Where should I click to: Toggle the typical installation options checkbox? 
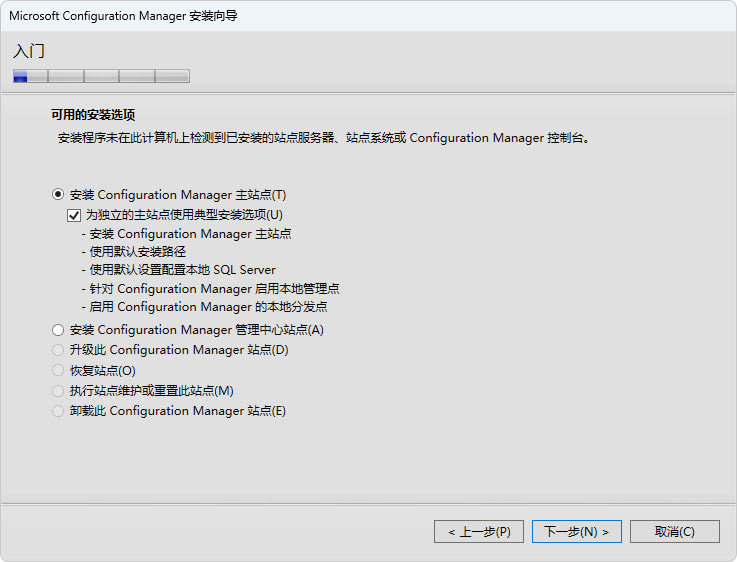[x=73, y=215]
